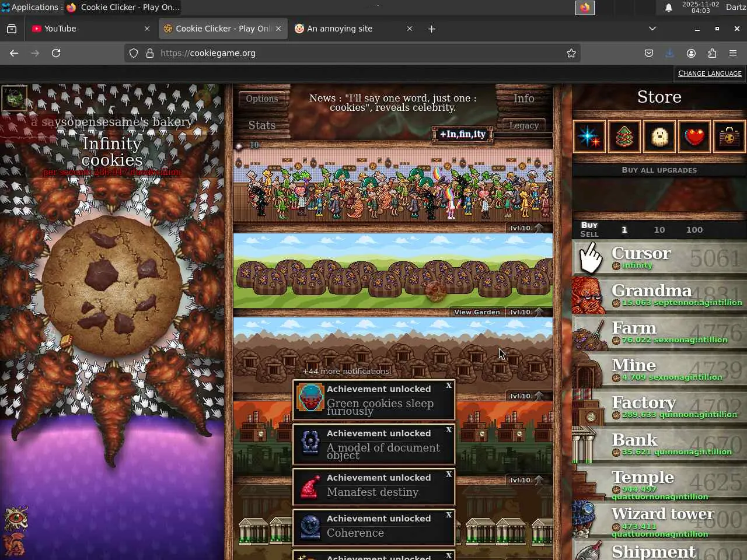Viewport: 747px width, 560px height.
Task: Switch to the An annoying site tab
Action: point(352,29)
